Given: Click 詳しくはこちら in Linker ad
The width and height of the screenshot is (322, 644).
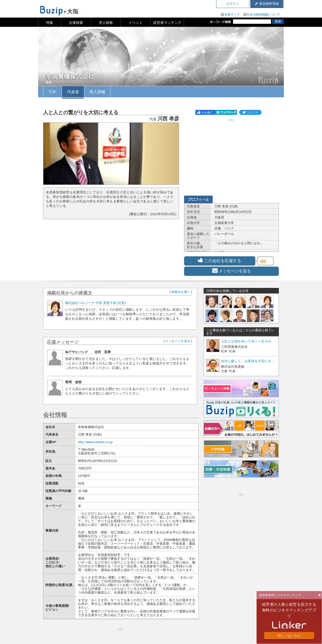Looking at the screenshot, I should pyautogui.click(x=289, y=635).
